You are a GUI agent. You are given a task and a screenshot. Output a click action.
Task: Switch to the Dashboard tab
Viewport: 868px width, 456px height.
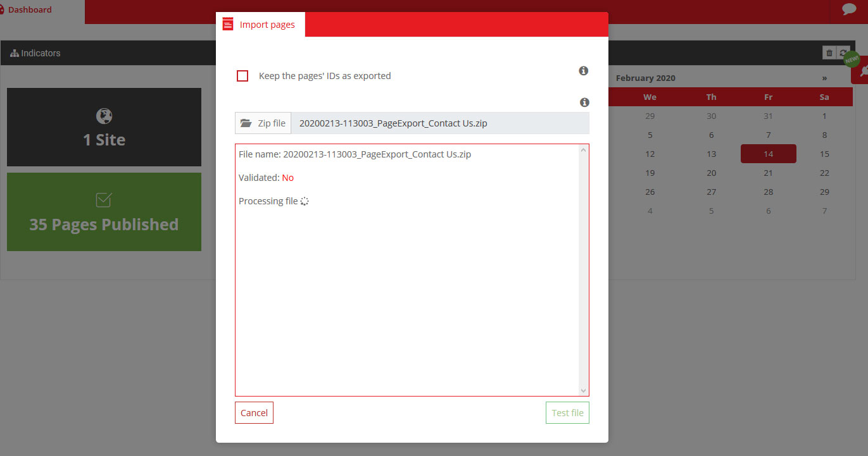[29, 10]
